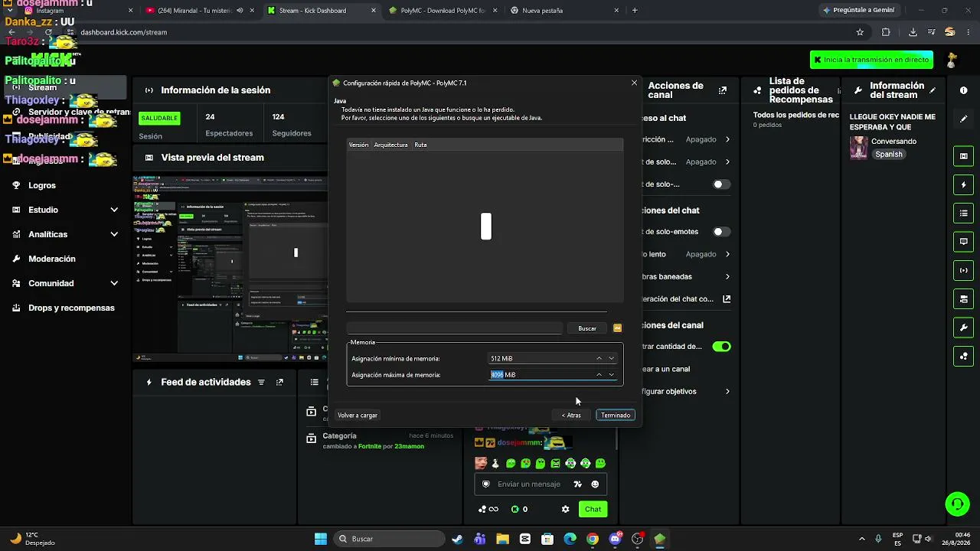
Task: Click the info icon in right rail
Action: click(x=964, y=90)
